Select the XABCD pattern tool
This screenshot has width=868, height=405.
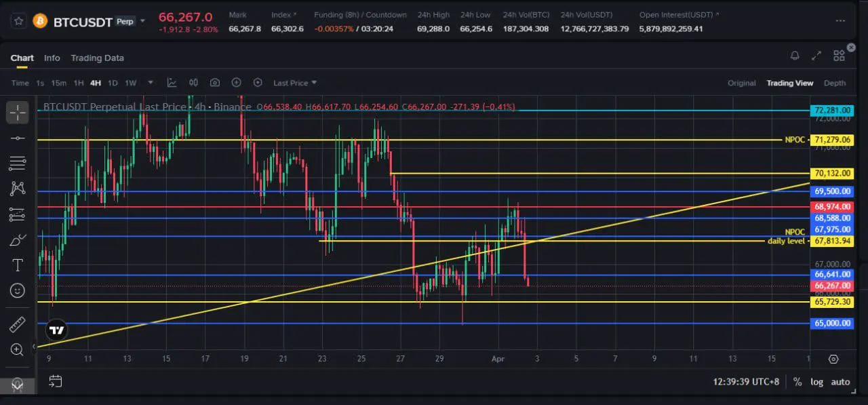click(x=18, y=189)
